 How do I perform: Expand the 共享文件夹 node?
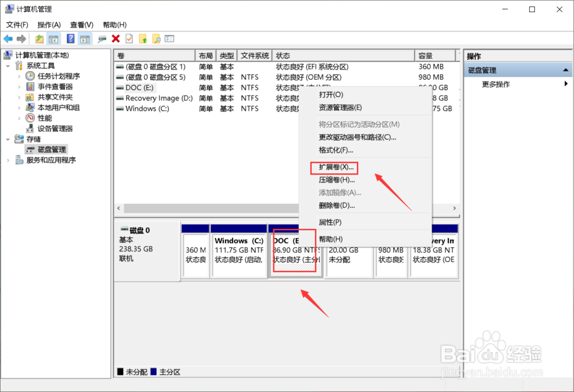(x=19, y=98)
